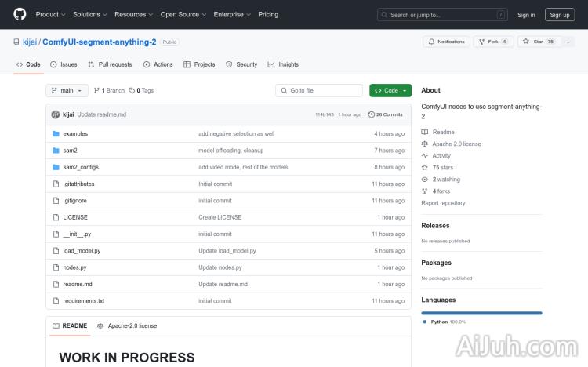Screen dimensions: 588x367
Task: Click the Sign up button
Action: point(560,14)
